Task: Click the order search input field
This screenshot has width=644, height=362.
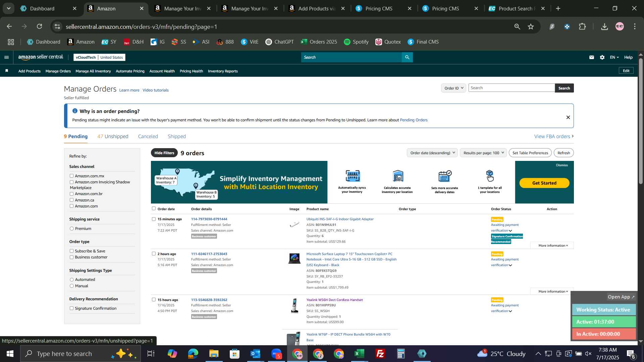Action: click(512, 88)
